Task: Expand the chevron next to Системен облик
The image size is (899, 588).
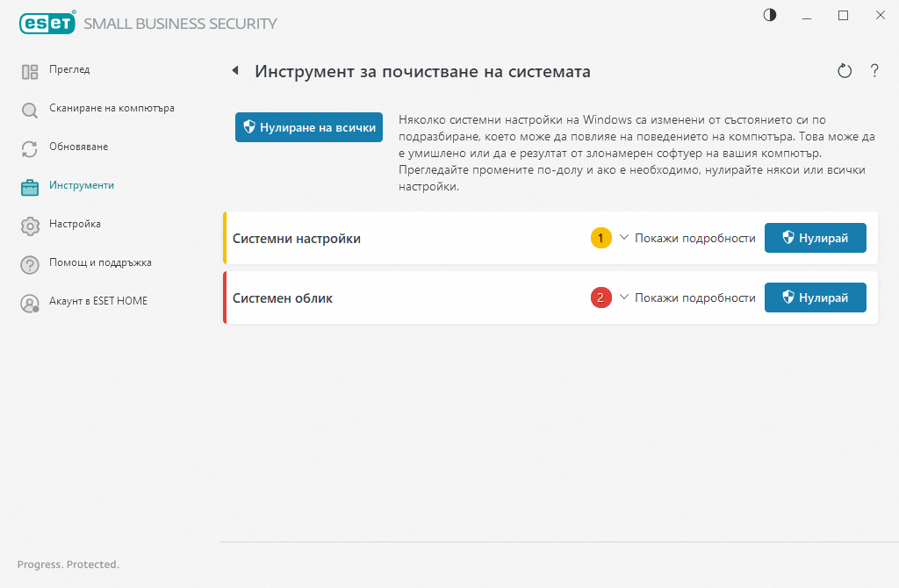Action: tap(623, 298)
